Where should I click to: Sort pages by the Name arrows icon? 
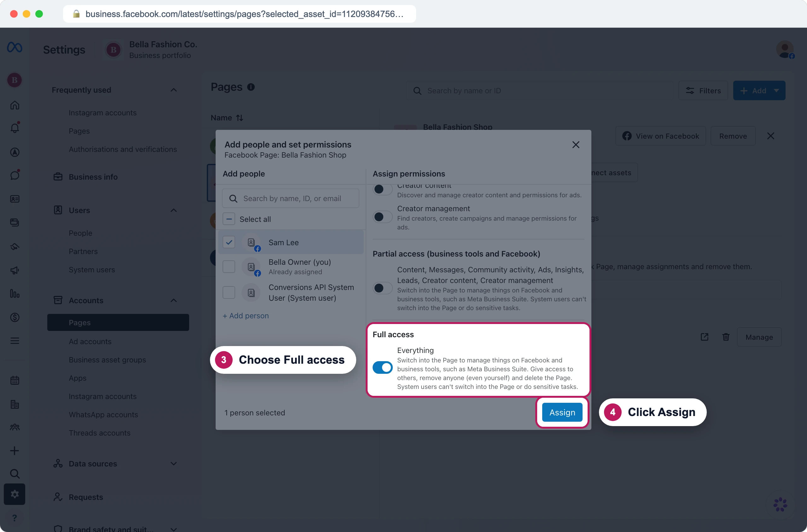(240, 118)
